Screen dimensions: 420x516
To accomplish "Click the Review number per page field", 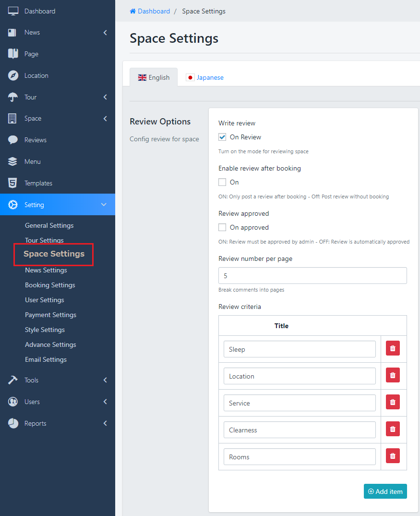I will [312, 276].
